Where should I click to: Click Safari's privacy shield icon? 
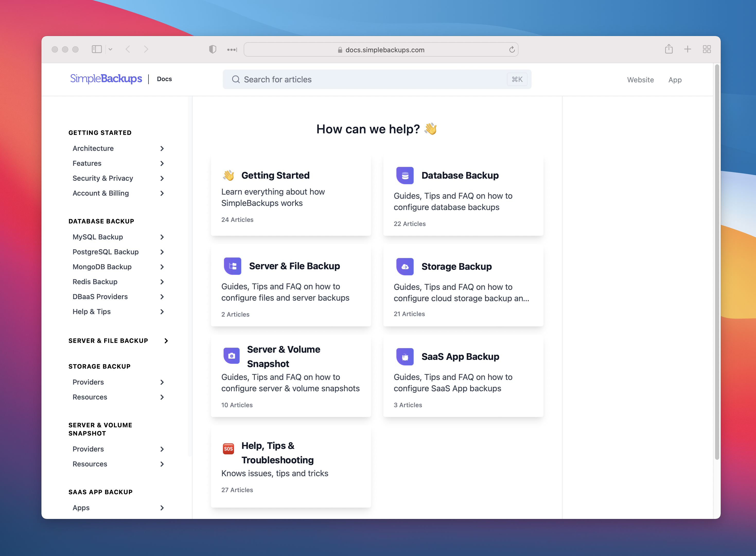coord(212,49)
